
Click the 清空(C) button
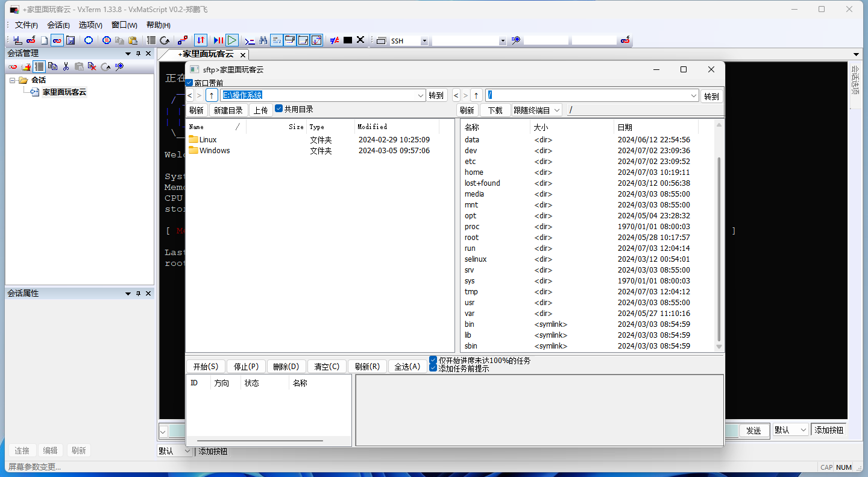pos(327,366)
